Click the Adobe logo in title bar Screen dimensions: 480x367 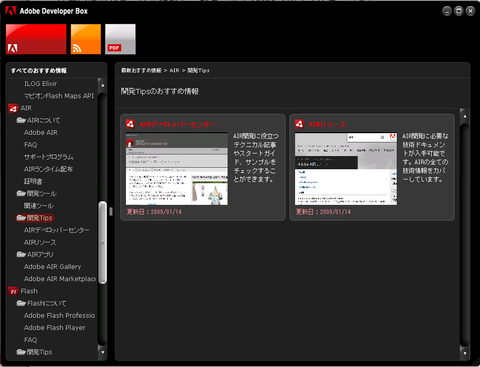(x=11, y=11)
